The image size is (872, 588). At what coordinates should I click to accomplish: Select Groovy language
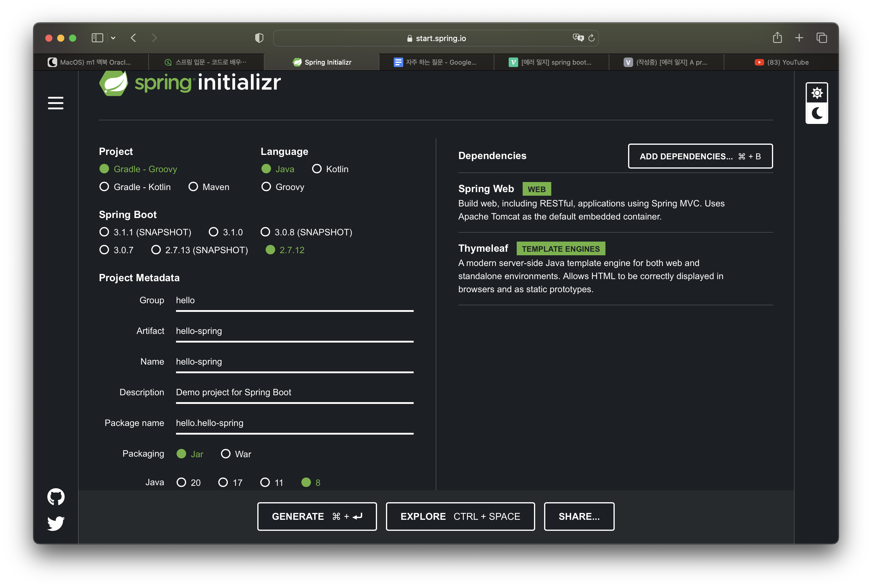pos(283,187)
